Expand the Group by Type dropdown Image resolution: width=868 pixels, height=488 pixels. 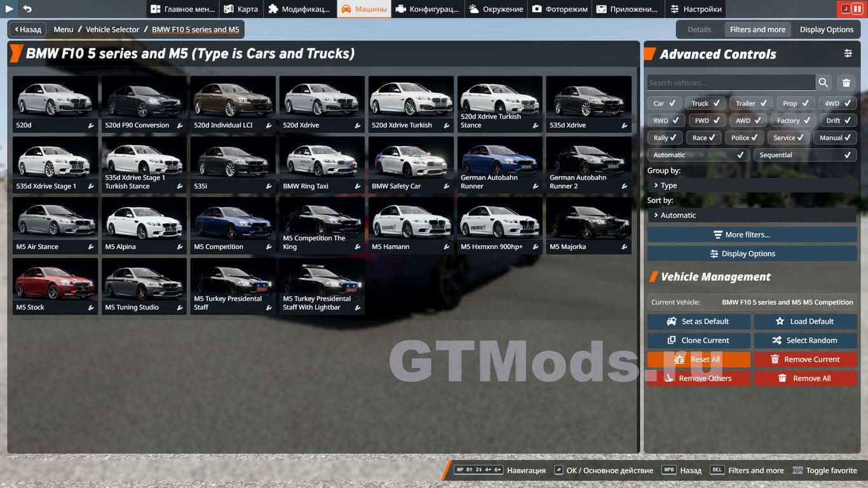[x=752, y=186]
